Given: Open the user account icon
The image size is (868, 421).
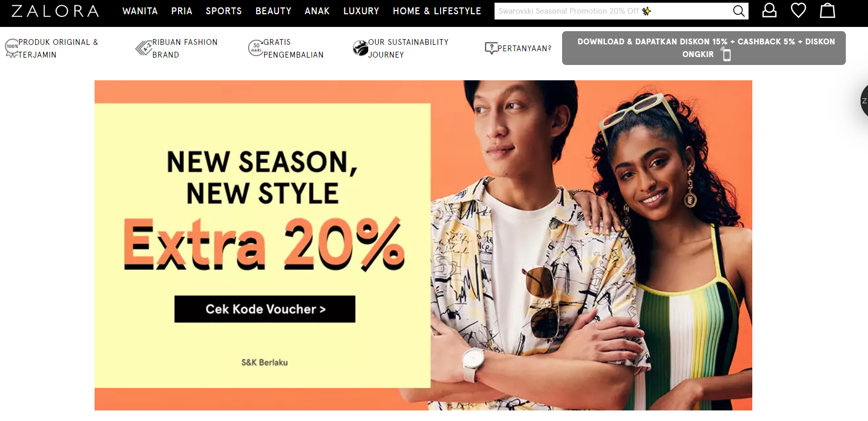Looking at the screenshot, I should tap(769, 11).
